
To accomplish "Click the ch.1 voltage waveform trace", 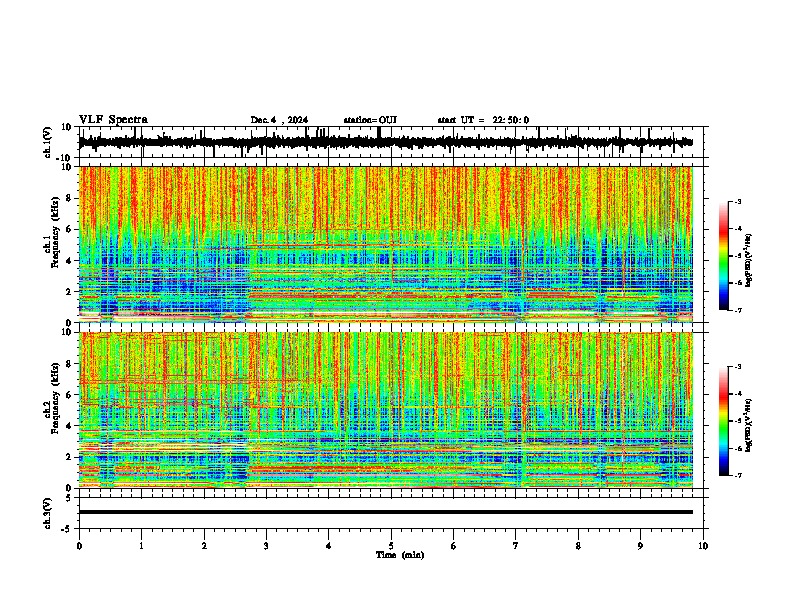I will tap(385, 142).
